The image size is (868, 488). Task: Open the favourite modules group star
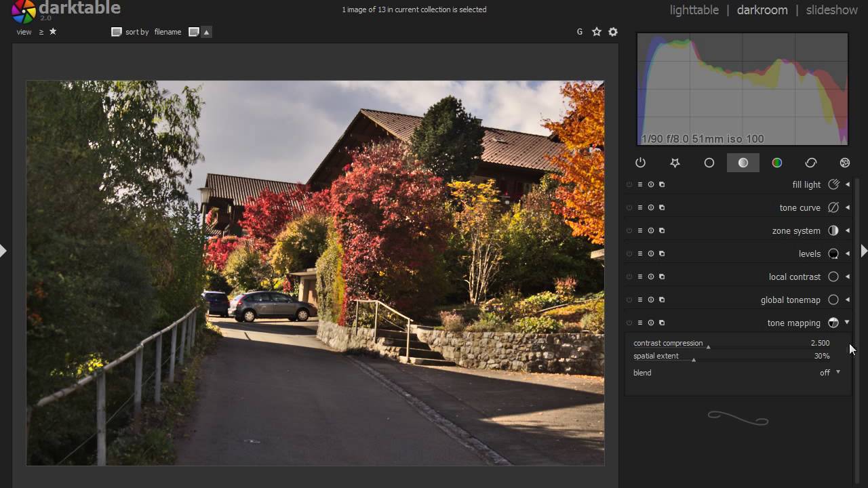[x=675, y=163]
